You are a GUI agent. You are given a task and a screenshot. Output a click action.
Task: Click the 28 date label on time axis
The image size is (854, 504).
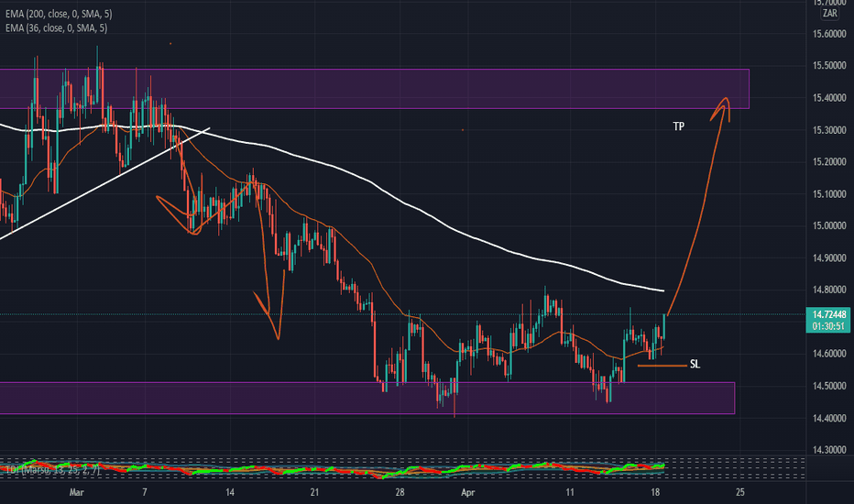click(x=400, y=492)
